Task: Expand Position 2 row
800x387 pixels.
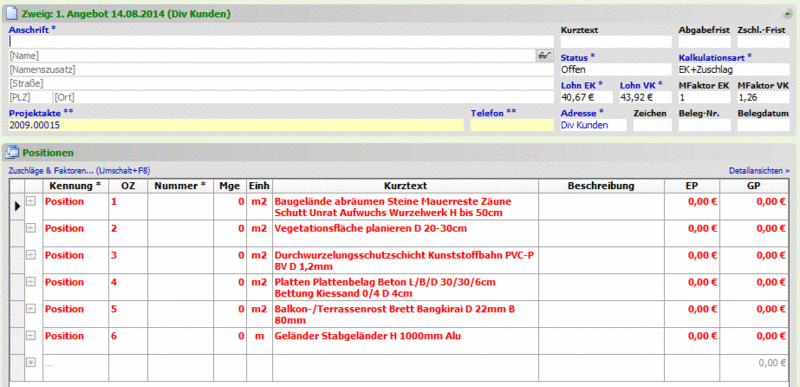Action: pos(31,228)
